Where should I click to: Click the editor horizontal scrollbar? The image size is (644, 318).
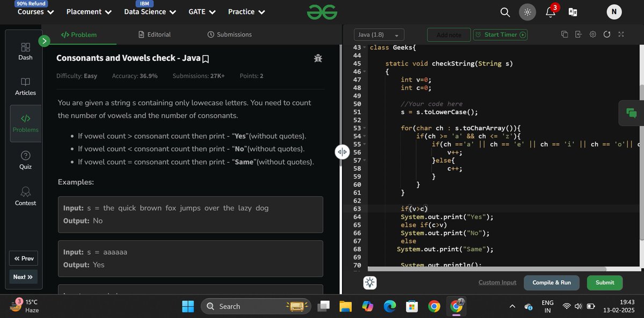(x=487, y=269)
